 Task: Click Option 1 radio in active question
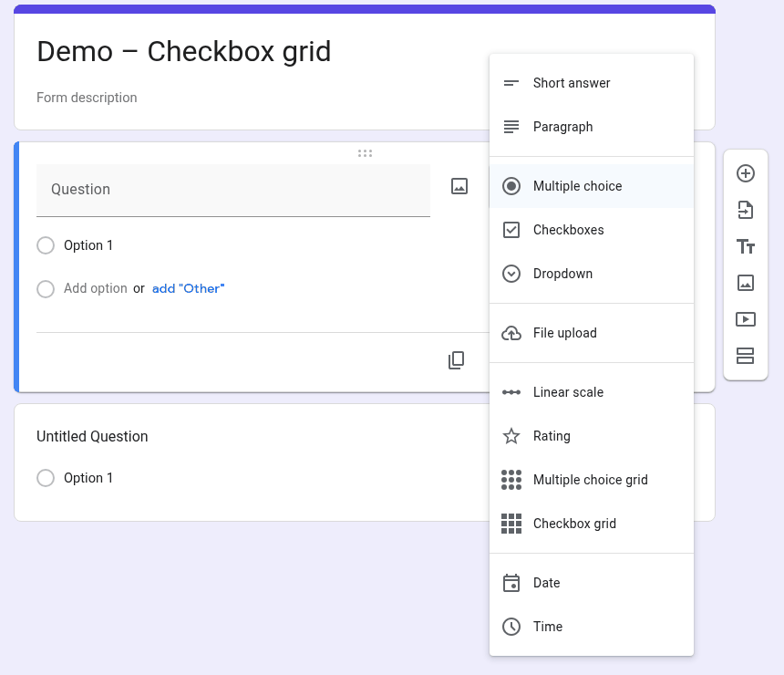[x=46, y=245]
